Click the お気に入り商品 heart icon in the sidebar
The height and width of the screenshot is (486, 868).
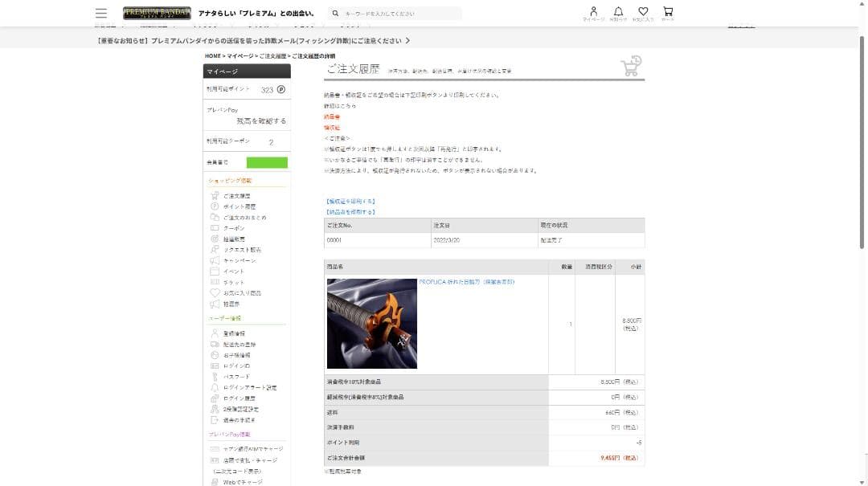click(213, 292)
